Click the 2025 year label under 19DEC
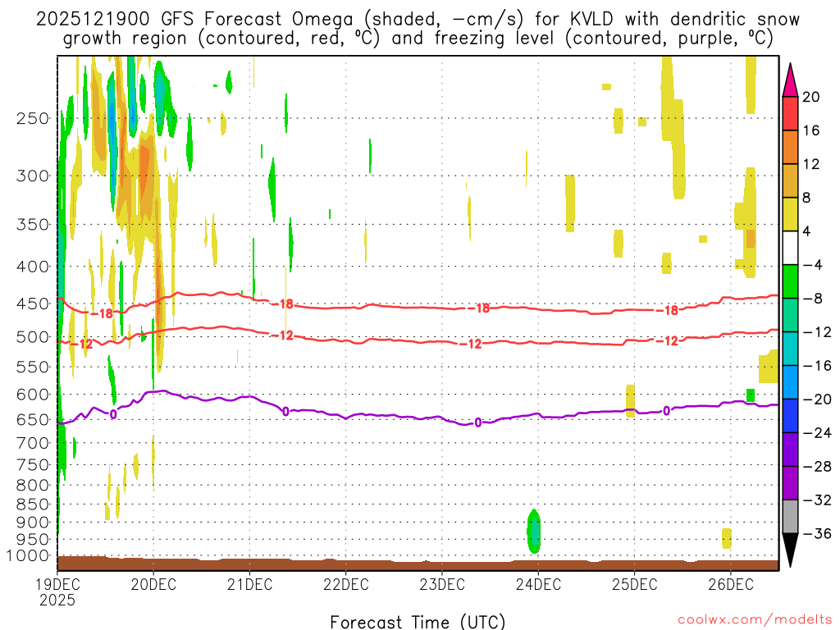 tap(57, 600)
